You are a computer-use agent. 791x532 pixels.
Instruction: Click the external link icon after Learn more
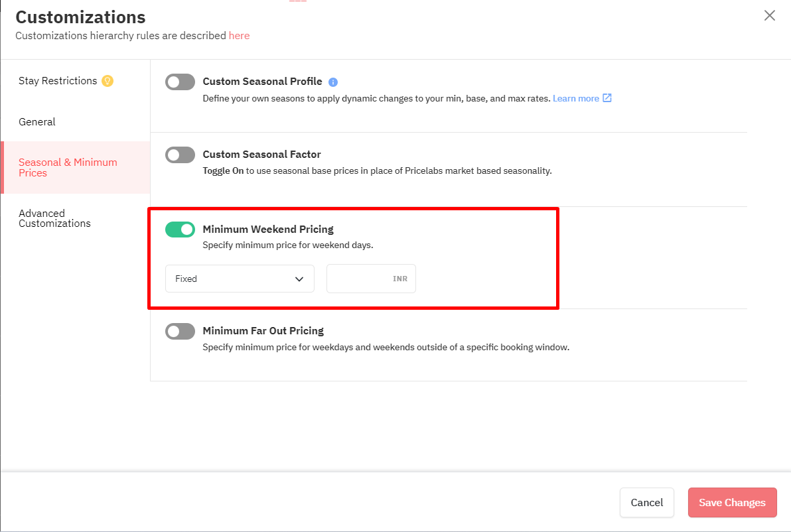pos(607,98)
